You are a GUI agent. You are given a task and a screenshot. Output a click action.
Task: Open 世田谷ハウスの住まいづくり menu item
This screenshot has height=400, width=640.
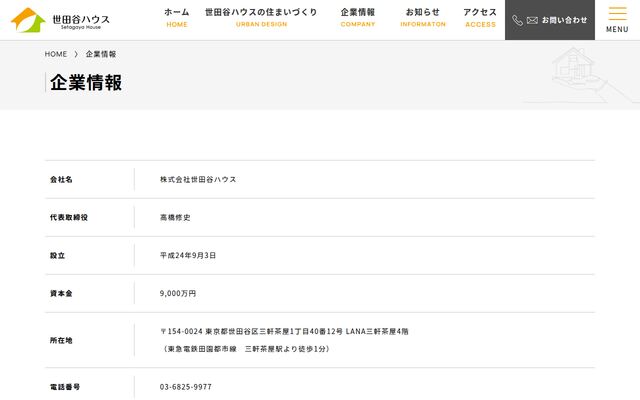pyautogui.click(x=261, y=18)
